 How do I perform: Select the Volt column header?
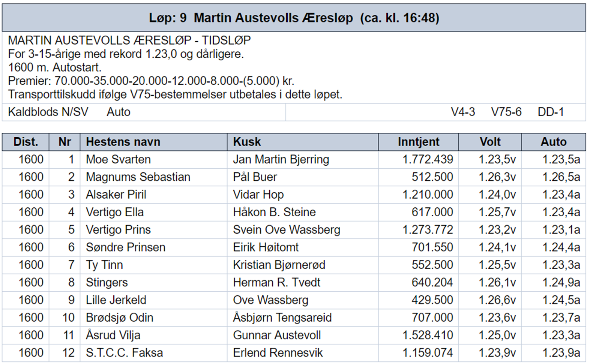(x=490, y=142)
